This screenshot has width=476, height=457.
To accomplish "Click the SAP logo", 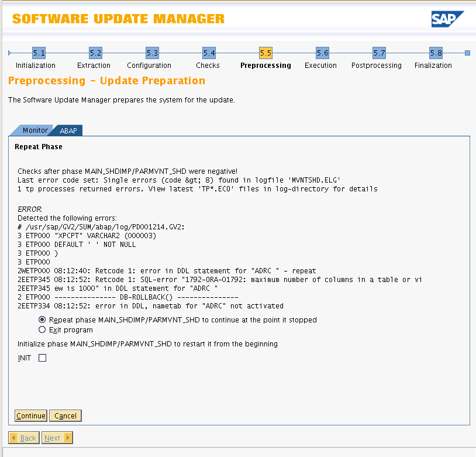I will pyautogui.click(x=447, y=19).
